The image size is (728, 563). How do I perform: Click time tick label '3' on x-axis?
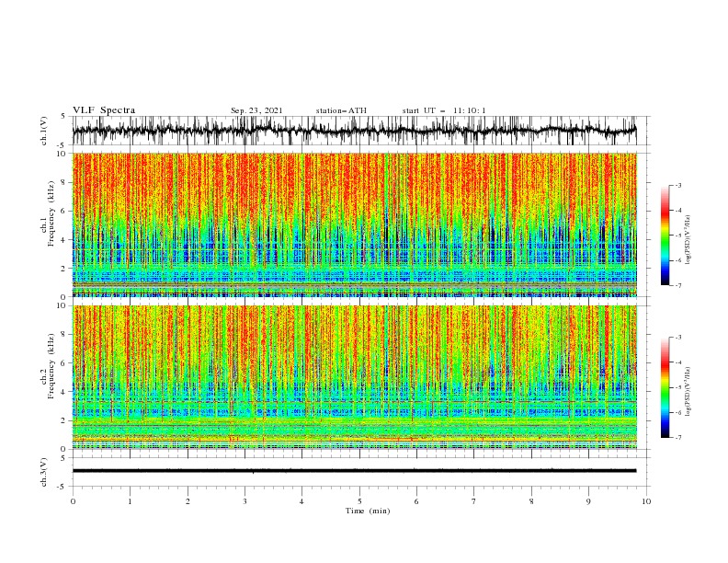pos(245,501)
